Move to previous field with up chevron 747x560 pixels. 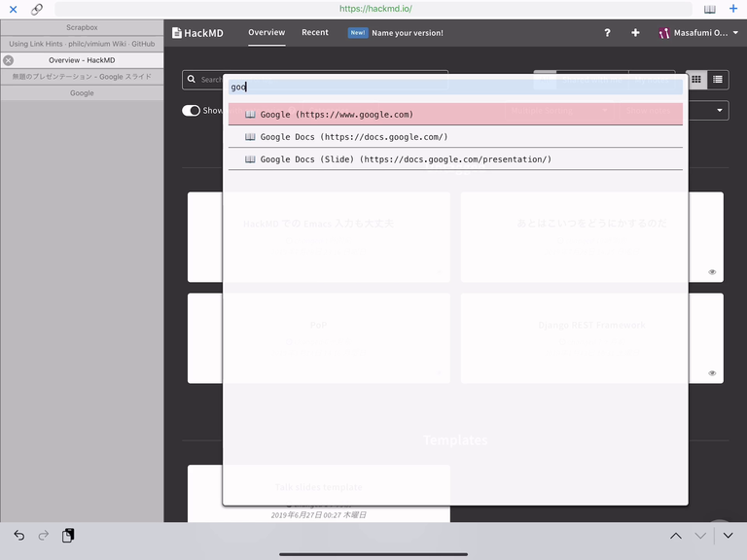click(676, 536)
